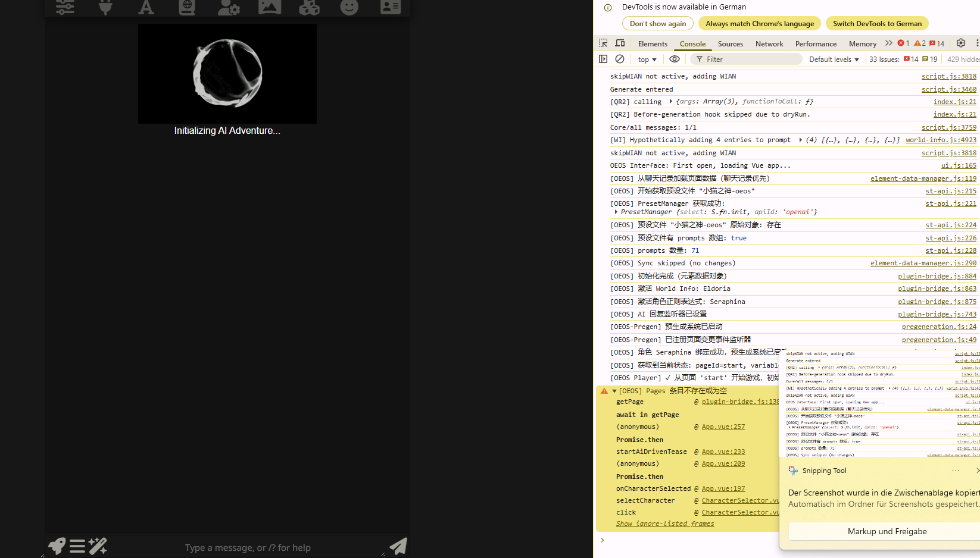Screen dimensions: 980x558
Task: Switch to Elements tab
Action: (653, 44)
